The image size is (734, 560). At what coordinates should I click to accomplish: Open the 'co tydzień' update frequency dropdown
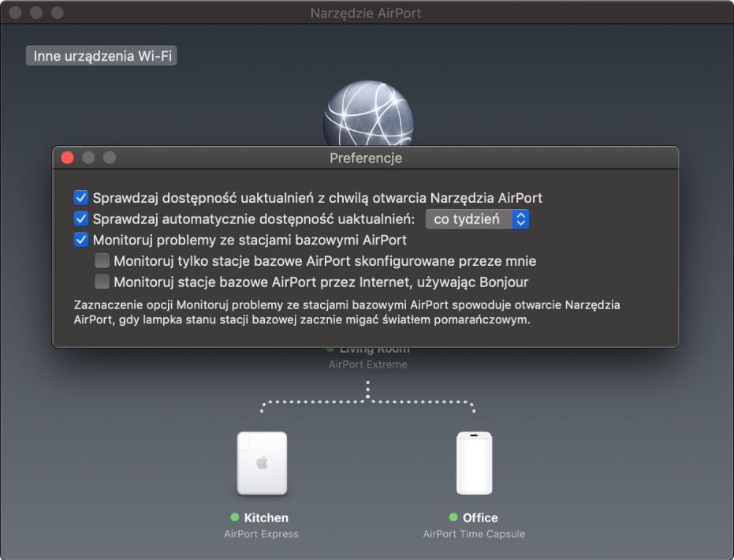pos(477,219)
